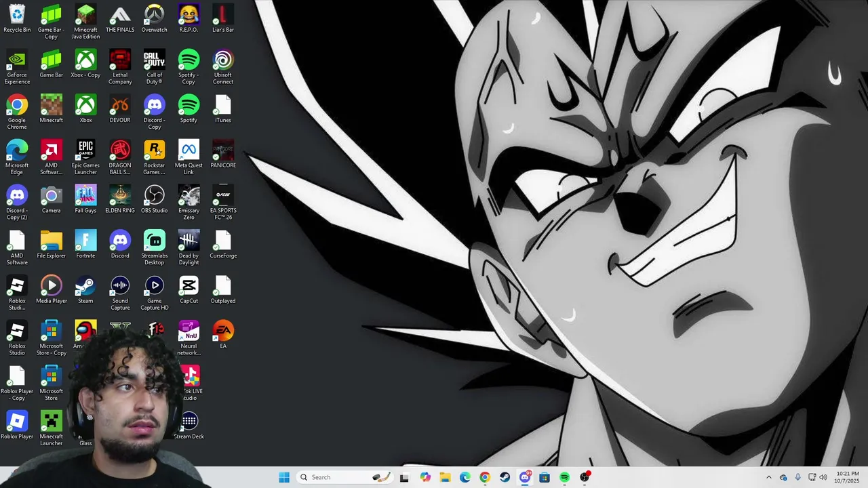Open Discord taskbar icon with notifications
The width and height of the screenshot is (868, 488).
525,477
